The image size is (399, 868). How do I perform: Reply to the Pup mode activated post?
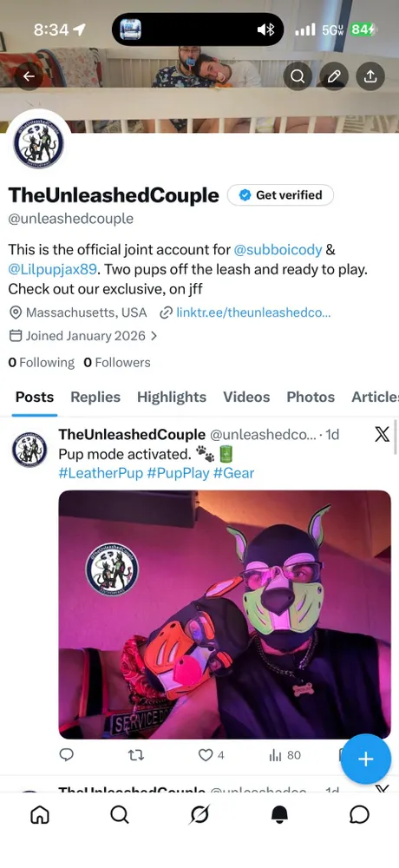tap(67, 755)
